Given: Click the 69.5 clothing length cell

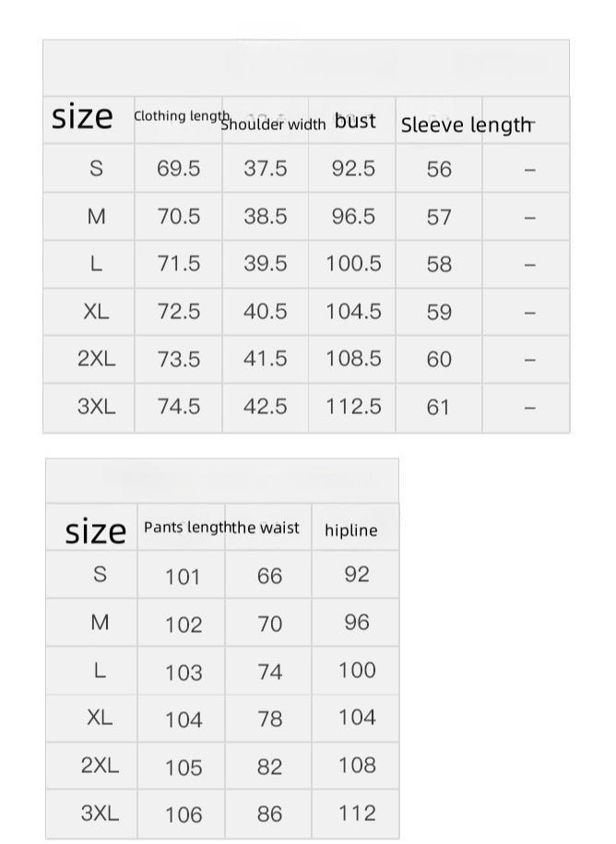Looking at the screenshot, I should pyautogui.click(x=179, y=169).
